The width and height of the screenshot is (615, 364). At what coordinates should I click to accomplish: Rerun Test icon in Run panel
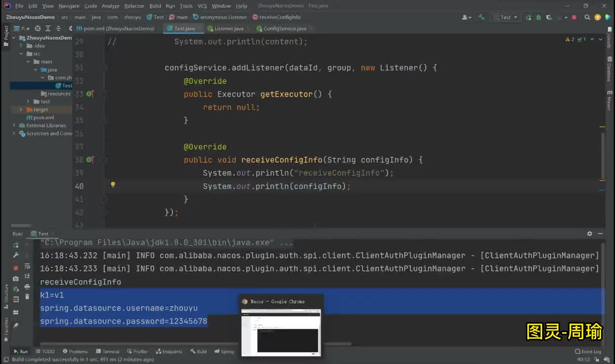tap(16, 245)
